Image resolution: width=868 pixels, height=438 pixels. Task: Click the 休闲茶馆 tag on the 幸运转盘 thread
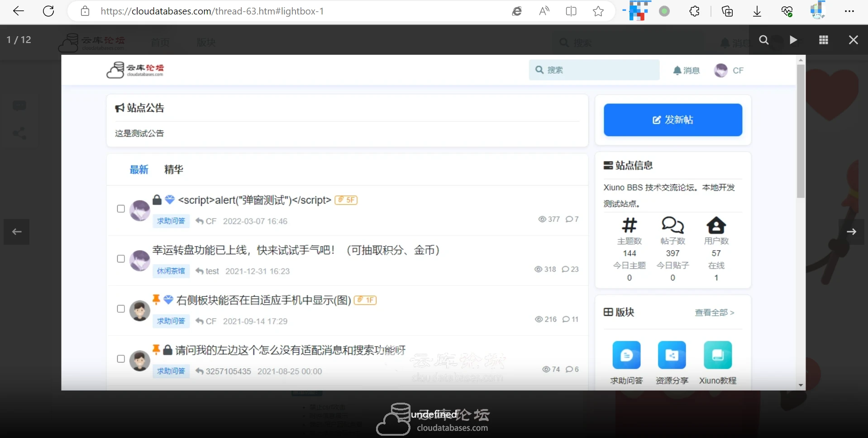pos(171,271)
